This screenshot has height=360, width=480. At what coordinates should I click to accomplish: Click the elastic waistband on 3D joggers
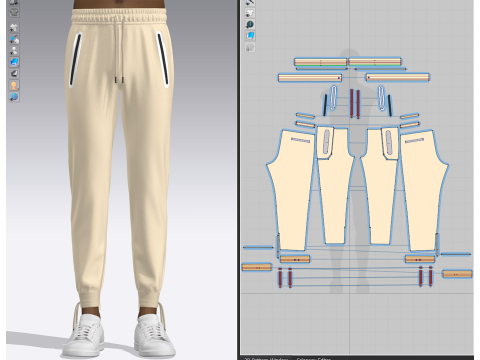(119, 16)
